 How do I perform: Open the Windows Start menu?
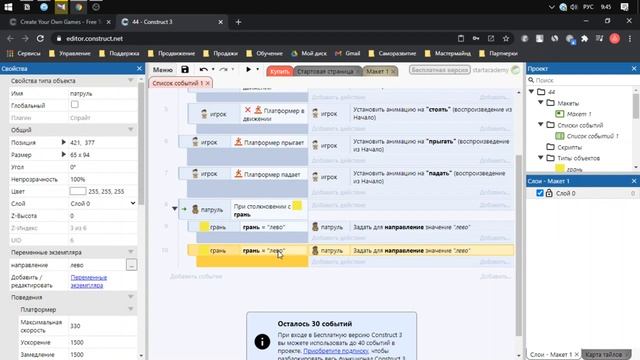(x=8, y=7)
